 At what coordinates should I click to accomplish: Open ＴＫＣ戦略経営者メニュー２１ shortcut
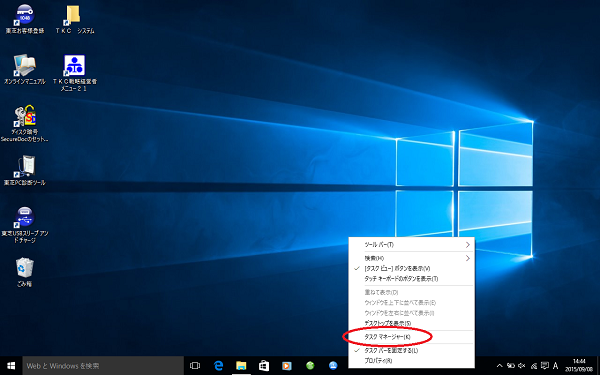[75, 73]
